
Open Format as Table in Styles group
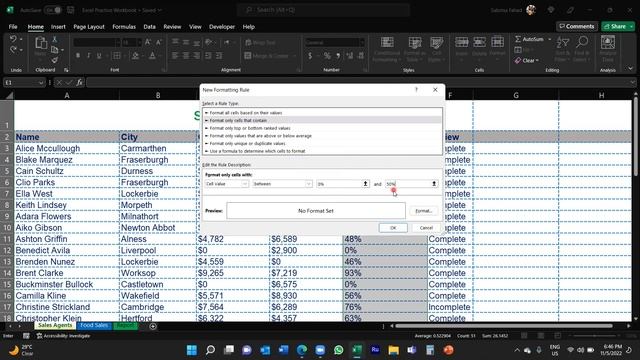415,49
